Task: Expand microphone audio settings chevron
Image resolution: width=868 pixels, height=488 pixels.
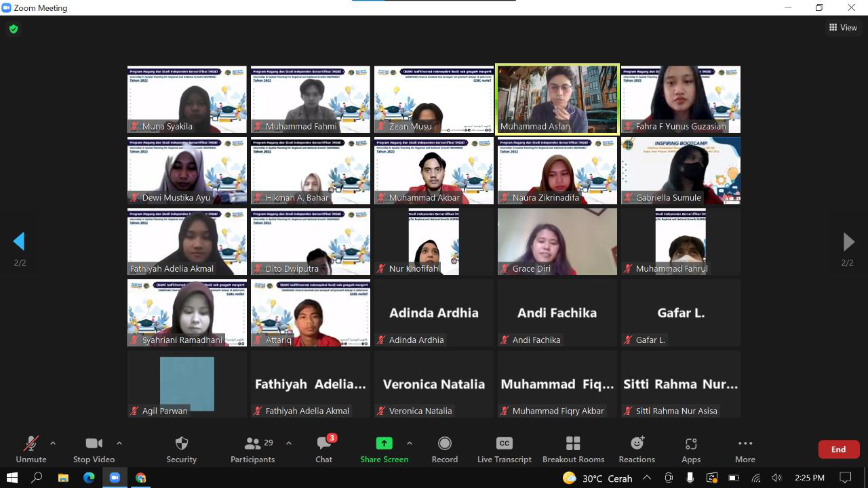Action: point(53,444)
